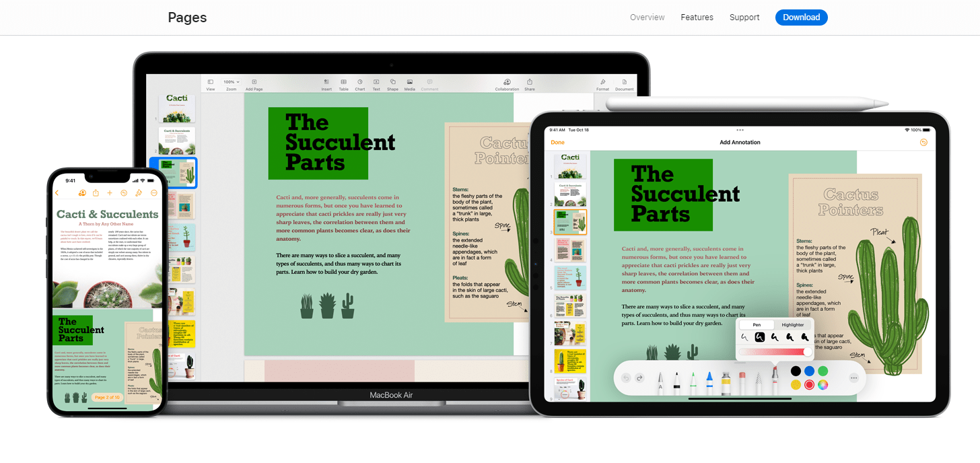The image size is (980, 463).
Task: Choose the selected second pen stroke style
Action: [x=759, y=337]
